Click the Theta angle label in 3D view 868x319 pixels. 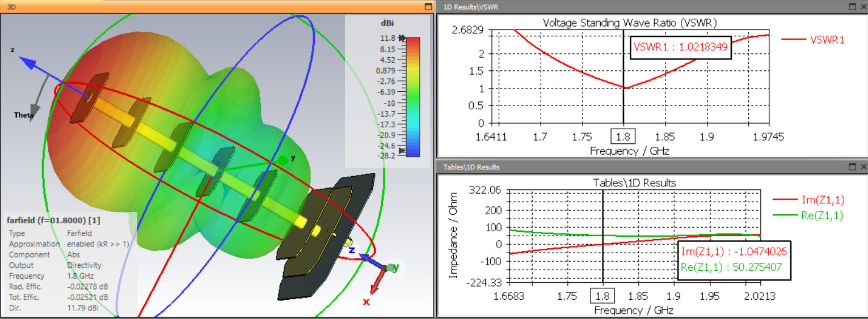(24, 115)
